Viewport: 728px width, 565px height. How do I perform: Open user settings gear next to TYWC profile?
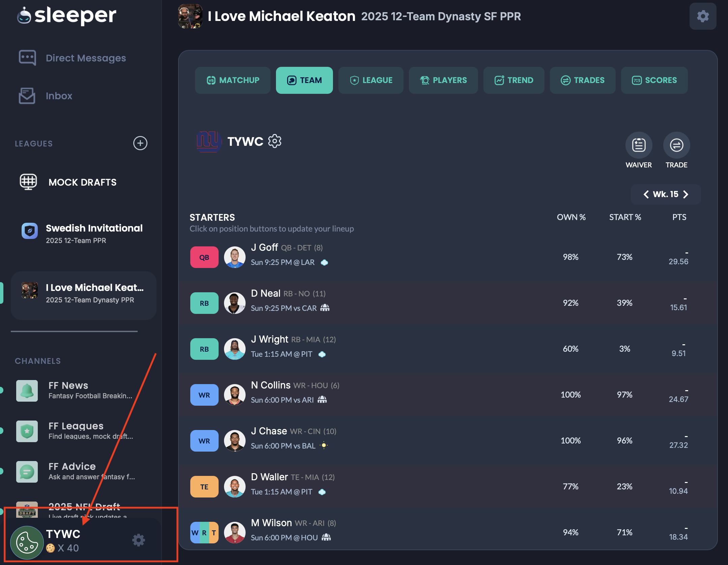coord(138,540)
